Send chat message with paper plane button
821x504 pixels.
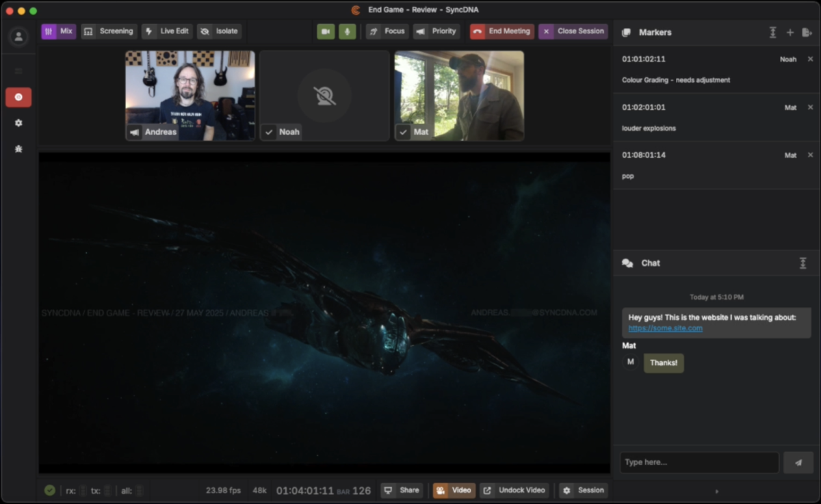click(798, 462)
